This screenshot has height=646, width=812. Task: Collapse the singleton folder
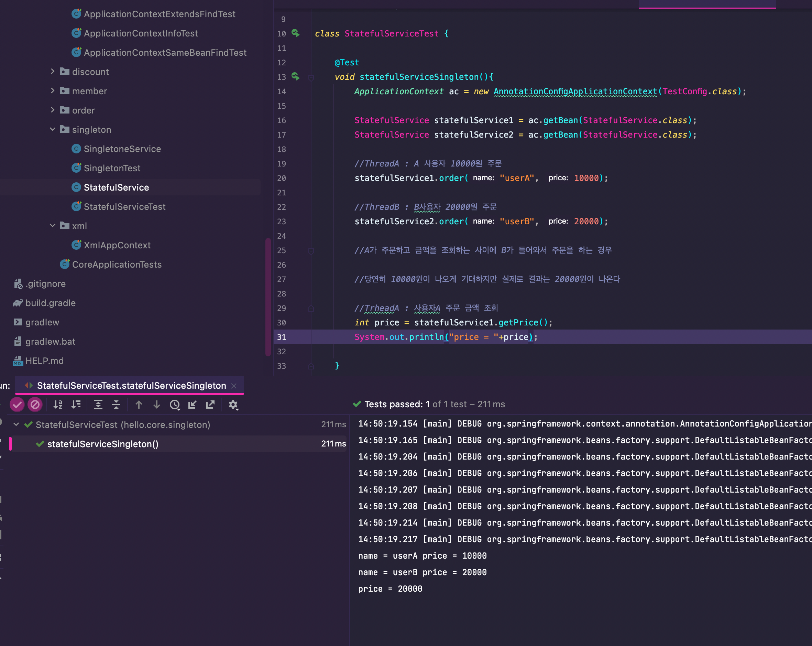tap(52, 129)
